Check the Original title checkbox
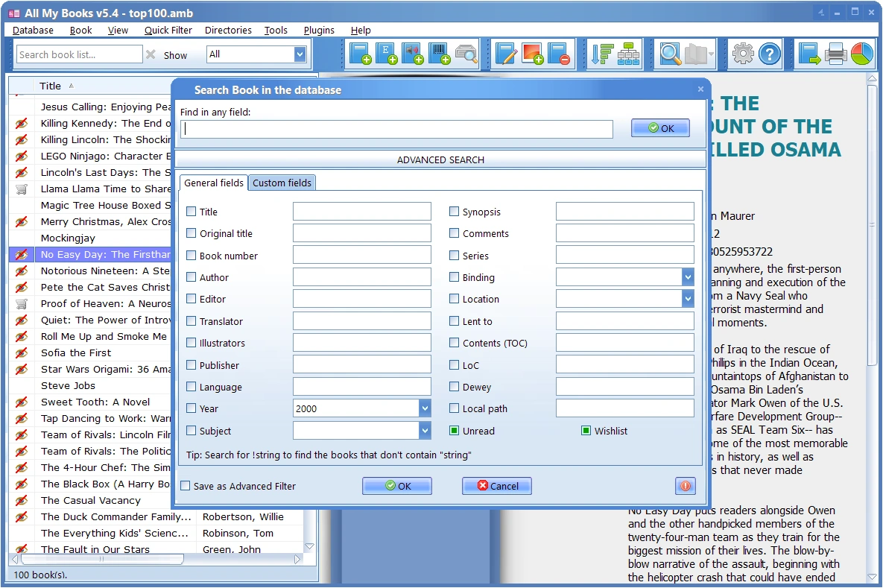This screenshot has width=883, height=588. click(x=192, y=233)
